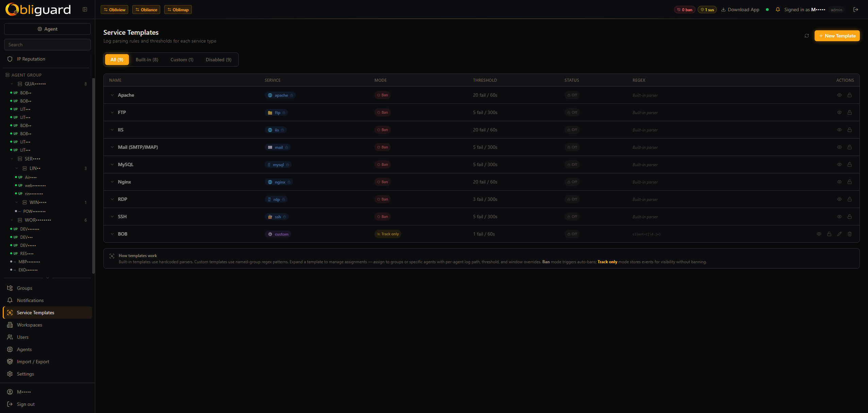
Task: Delete the BOB template via the trash icon
Action: pyautogui.click(x=849, y=234)
